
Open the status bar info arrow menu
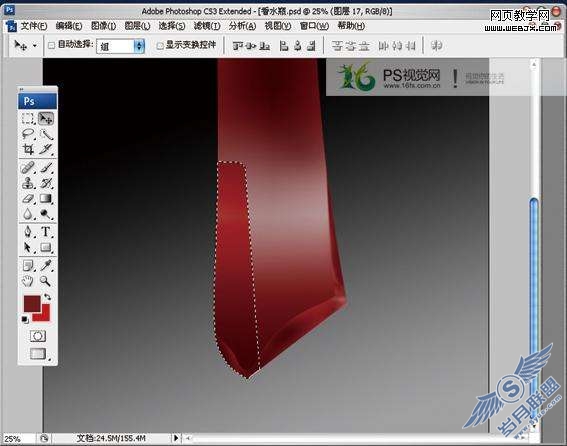point(176,438)
